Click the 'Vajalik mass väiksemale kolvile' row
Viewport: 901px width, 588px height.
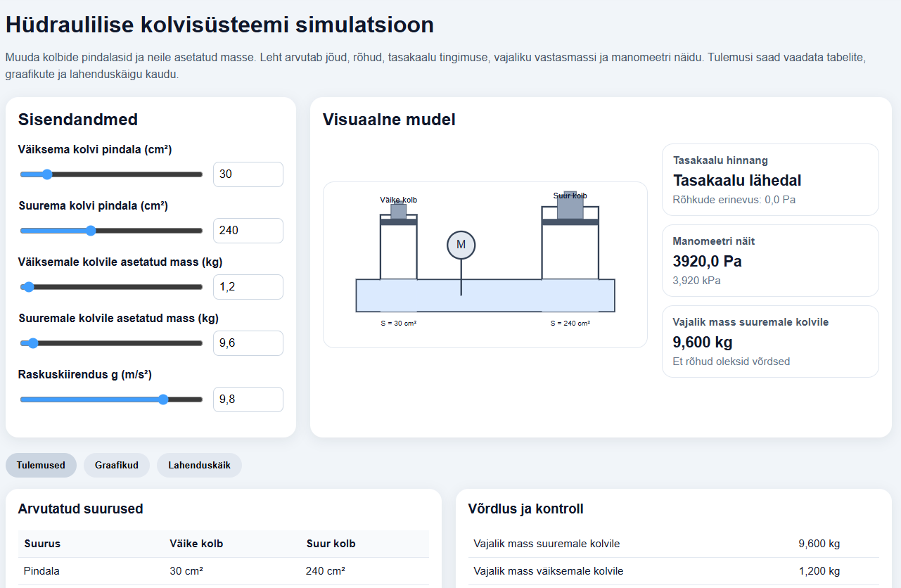coord(674,571)
